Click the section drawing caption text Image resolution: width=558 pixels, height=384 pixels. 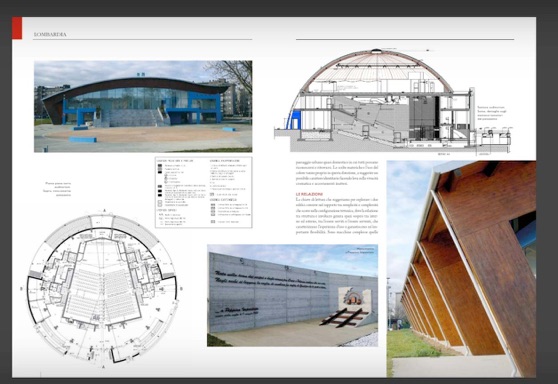coord(491,113)
